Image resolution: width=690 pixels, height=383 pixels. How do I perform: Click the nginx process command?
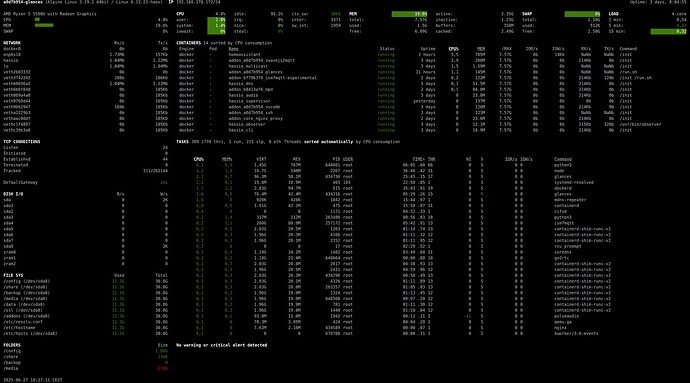(x=560, y=328)
